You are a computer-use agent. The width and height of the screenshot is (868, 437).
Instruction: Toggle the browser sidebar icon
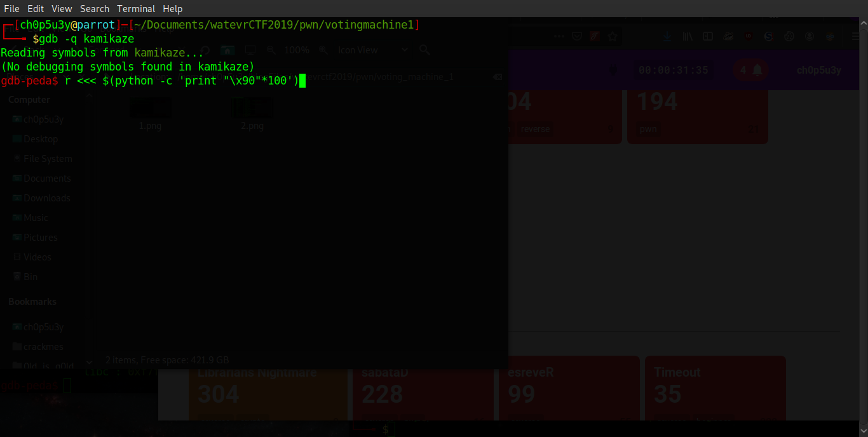(x=707, y=37)
